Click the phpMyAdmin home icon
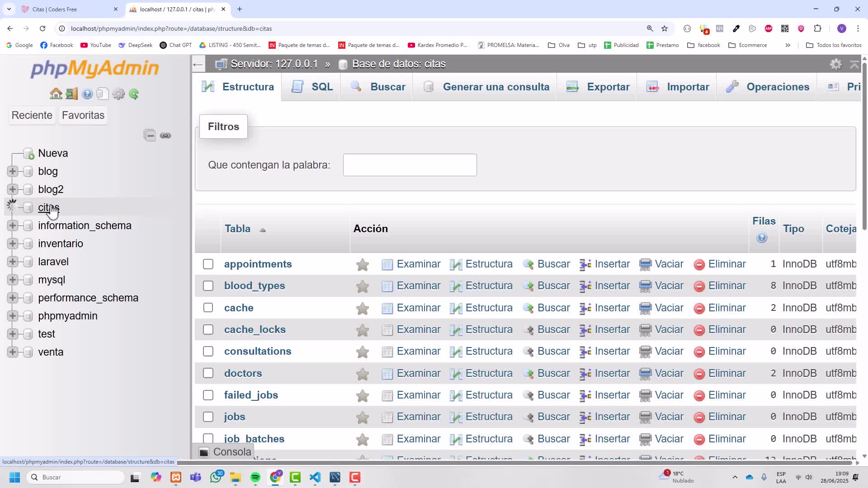 coord(56,94)
